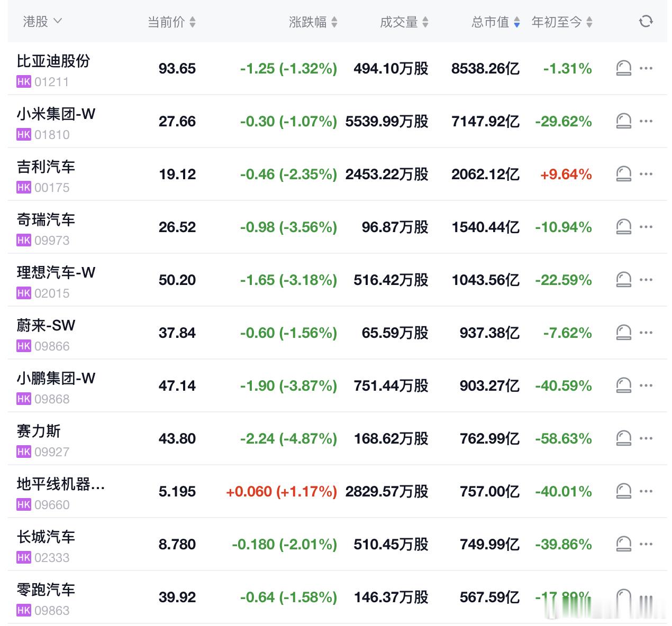Set alert bell for 蔚来-SW
Image resolution: width=672 pixels, height=626 pixels.
point(624,333)
